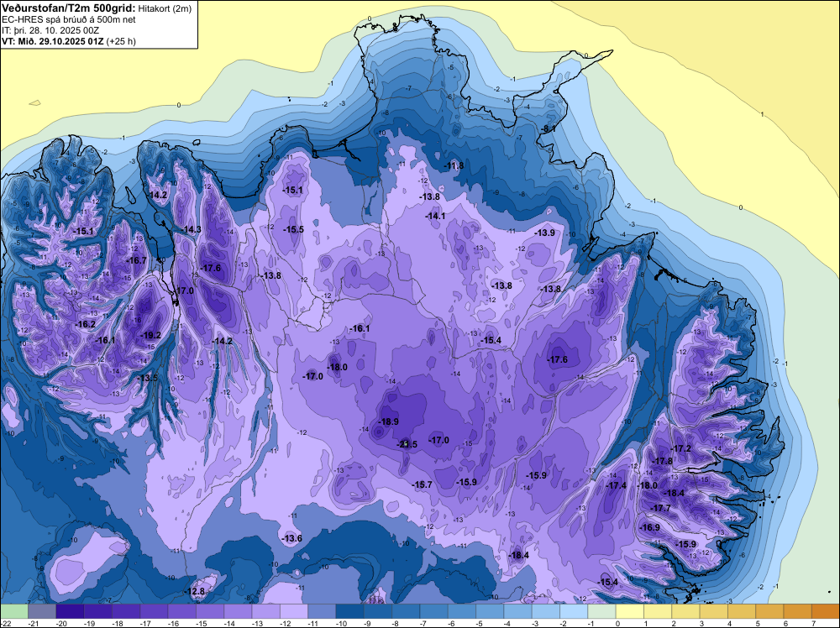
Task: Click the -14.3 temperature label
Action: (192, 229)
